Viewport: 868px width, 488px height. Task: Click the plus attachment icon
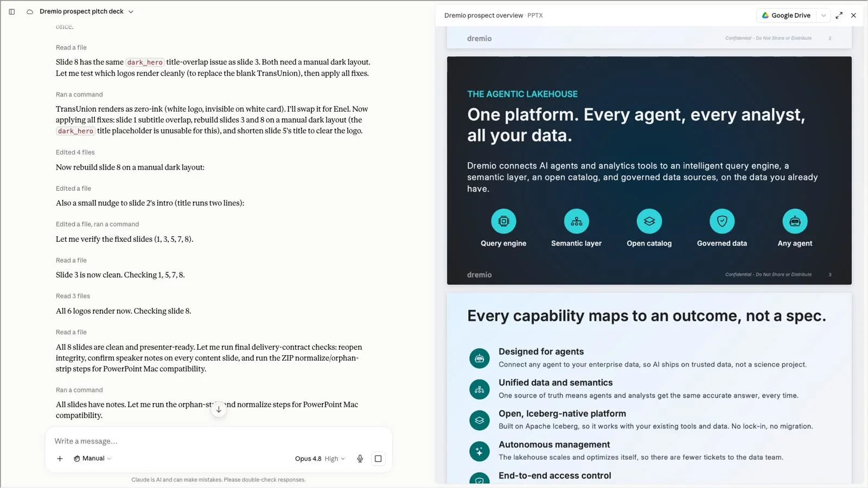click(x=60, y=459)
